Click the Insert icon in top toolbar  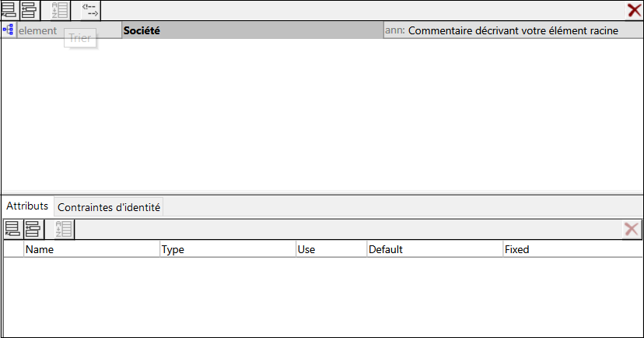click(29, 10)
